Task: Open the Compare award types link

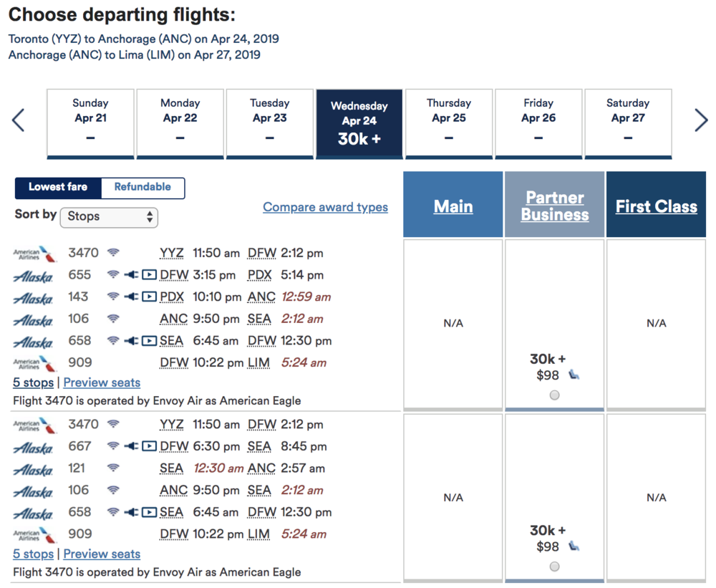Action: [x=325, y=208]
